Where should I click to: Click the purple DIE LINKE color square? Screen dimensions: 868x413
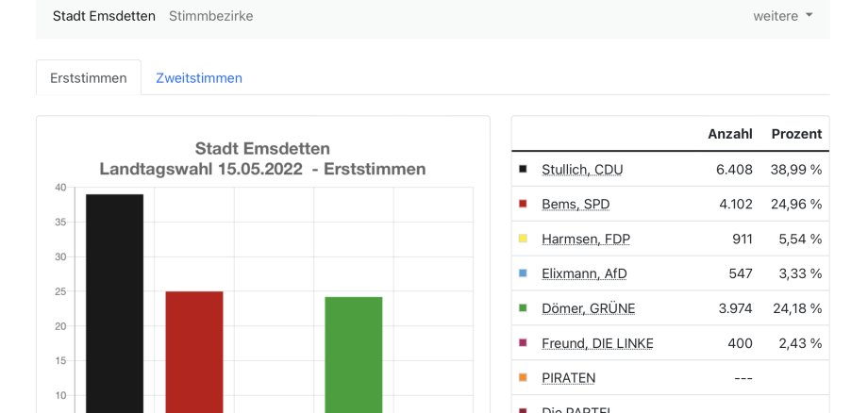(523, 343)
